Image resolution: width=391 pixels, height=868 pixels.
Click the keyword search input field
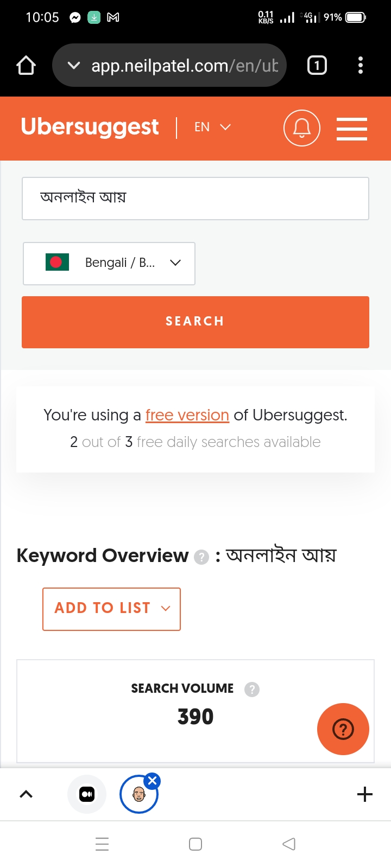[x=195, y=199]
